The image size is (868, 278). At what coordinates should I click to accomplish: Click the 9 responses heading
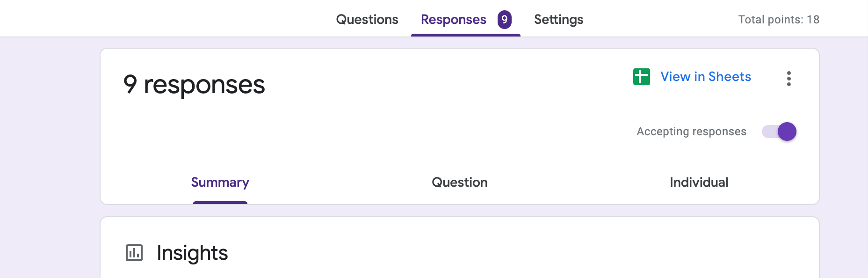click(194, 85)
